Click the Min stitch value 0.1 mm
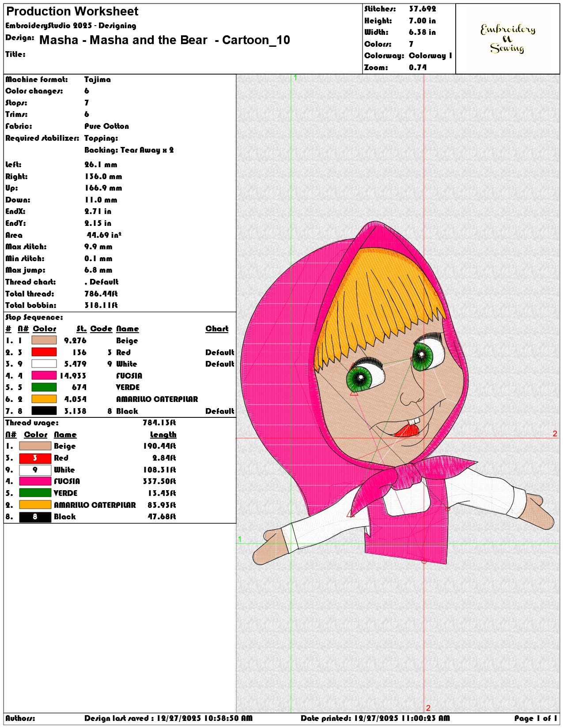 [x=98, y=259]
